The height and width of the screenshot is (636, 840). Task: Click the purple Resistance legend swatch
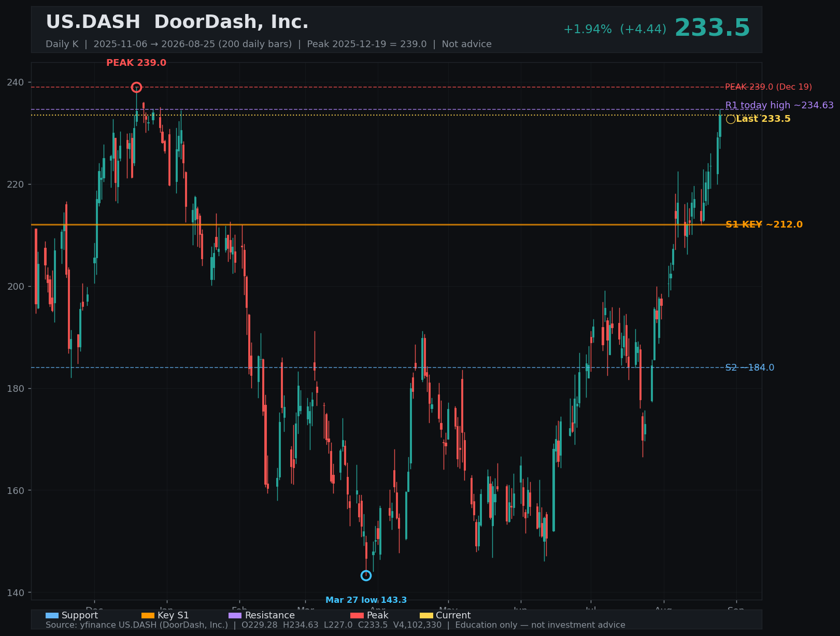point(235,615)
